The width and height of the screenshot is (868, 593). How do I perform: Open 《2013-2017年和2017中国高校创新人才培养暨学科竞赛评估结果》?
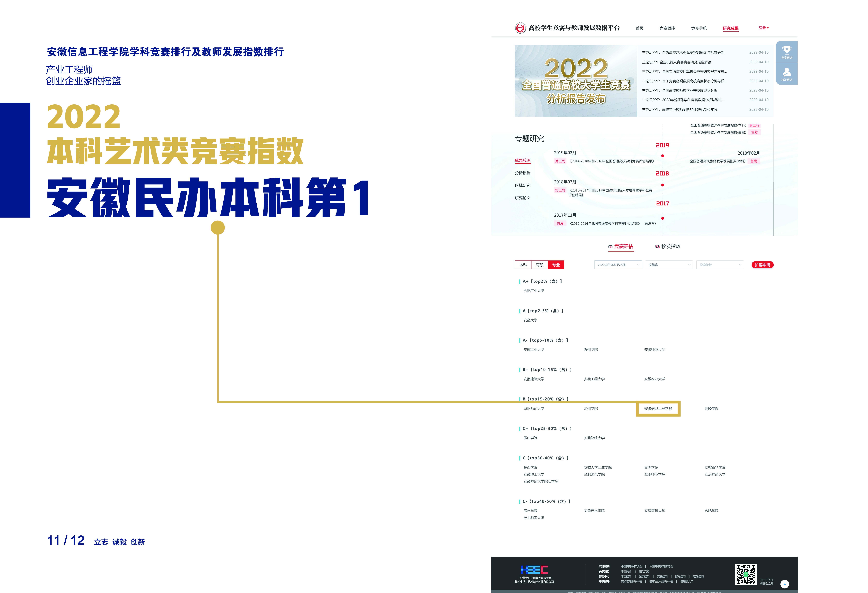(611, 193)
